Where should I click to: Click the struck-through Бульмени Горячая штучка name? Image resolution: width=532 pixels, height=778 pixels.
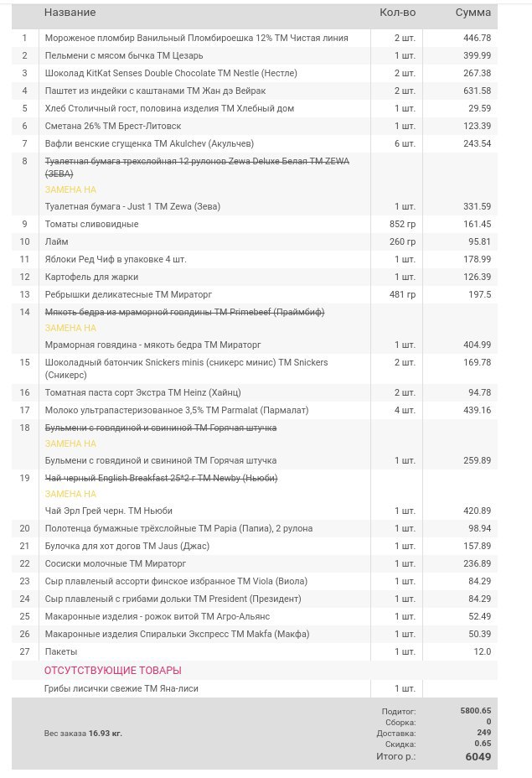coord(161,428)
